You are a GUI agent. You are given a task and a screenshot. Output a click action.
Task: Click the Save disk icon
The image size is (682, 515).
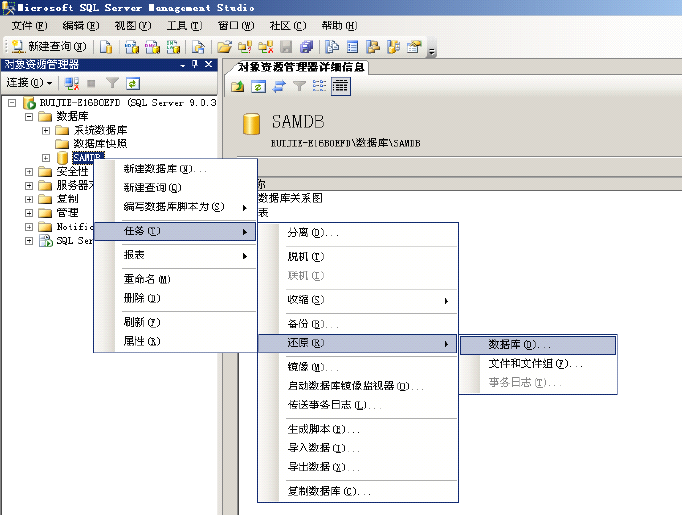click(286, 47)
